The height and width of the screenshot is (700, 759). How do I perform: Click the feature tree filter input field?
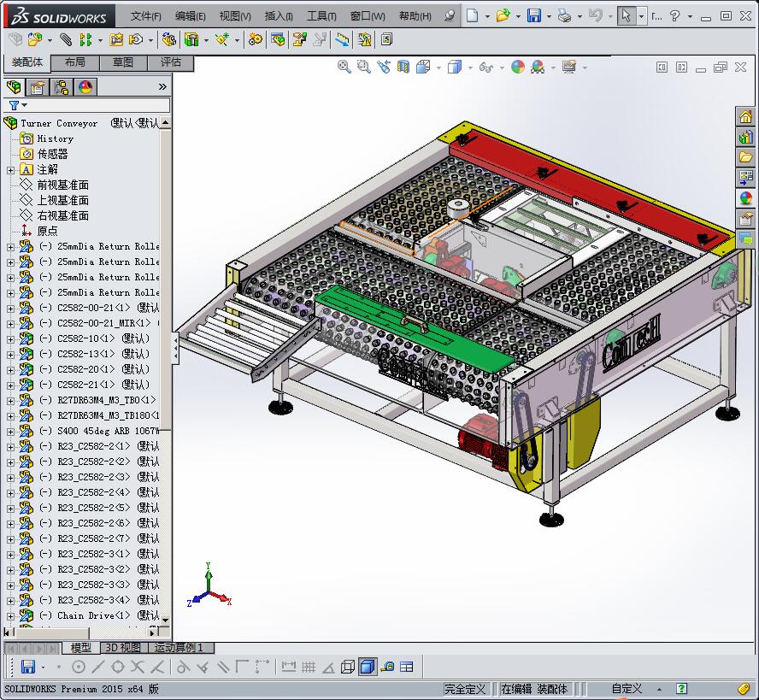[x=94, y=105]
